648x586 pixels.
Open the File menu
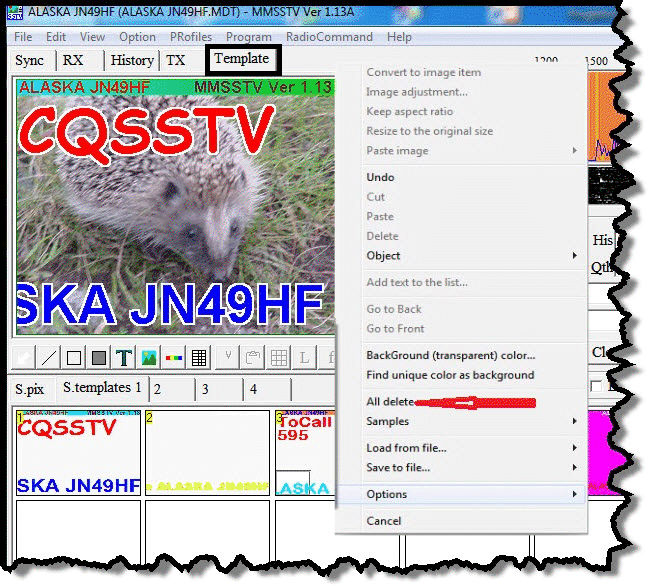[23, 37]
